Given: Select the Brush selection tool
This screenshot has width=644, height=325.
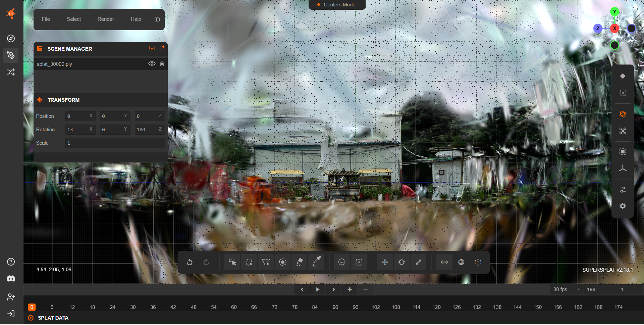Looking at the screenshot, I should point(283,262).
